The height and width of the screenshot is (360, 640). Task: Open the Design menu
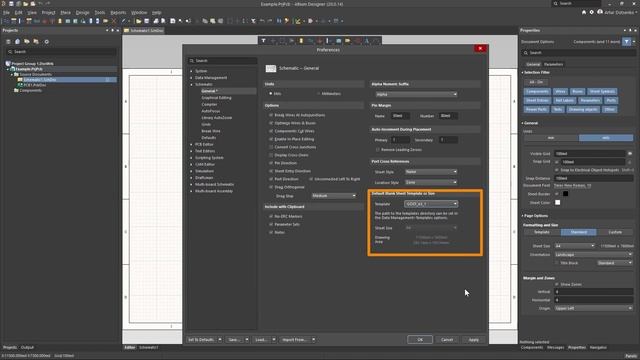click(82, 13)
